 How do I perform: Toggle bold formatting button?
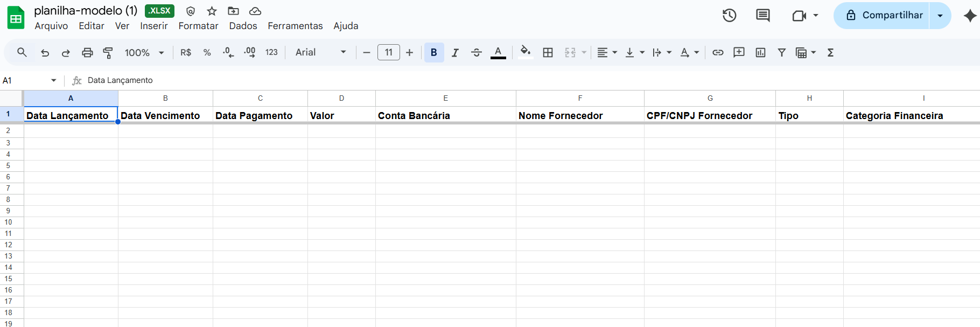(x=433, y=52)
